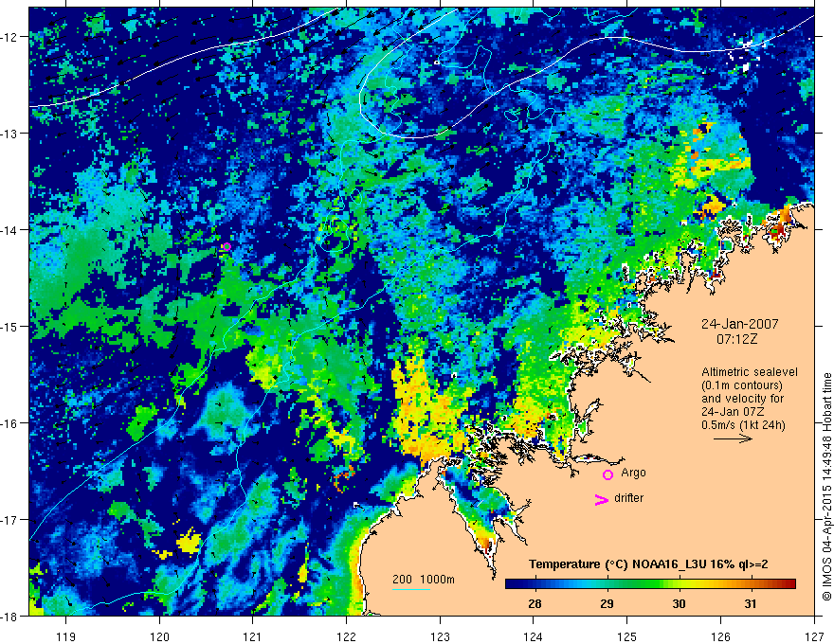Click the colorbar value "29"
Viewport: 834px width, 644px height.
[x=607, y=603]
